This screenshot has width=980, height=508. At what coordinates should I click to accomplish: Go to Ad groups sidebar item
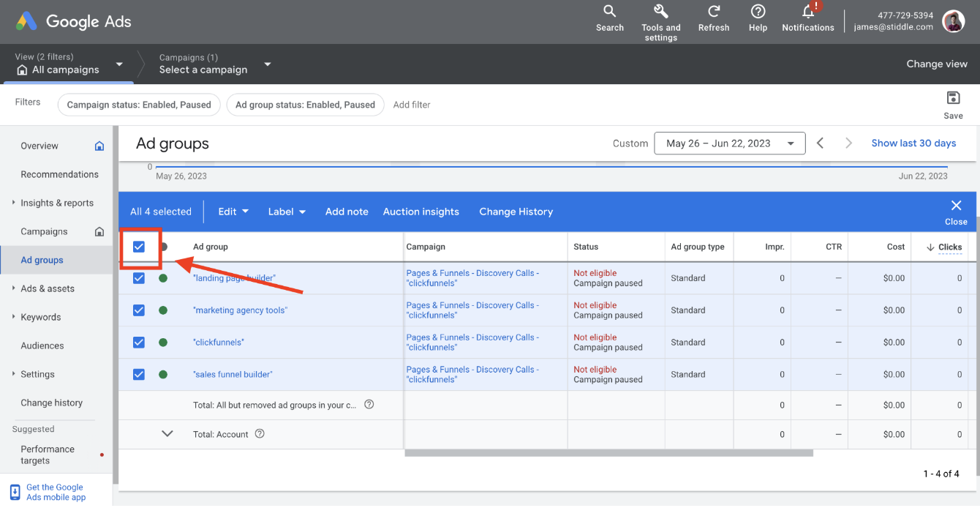pyautogui.click(x=42, y=260)
